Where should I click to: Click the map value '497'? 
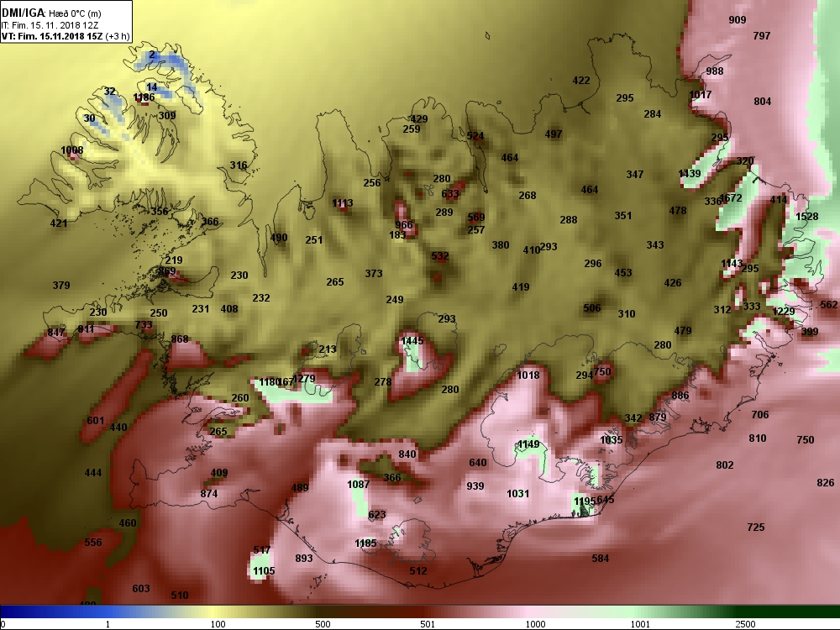click(x=554, y=134)
